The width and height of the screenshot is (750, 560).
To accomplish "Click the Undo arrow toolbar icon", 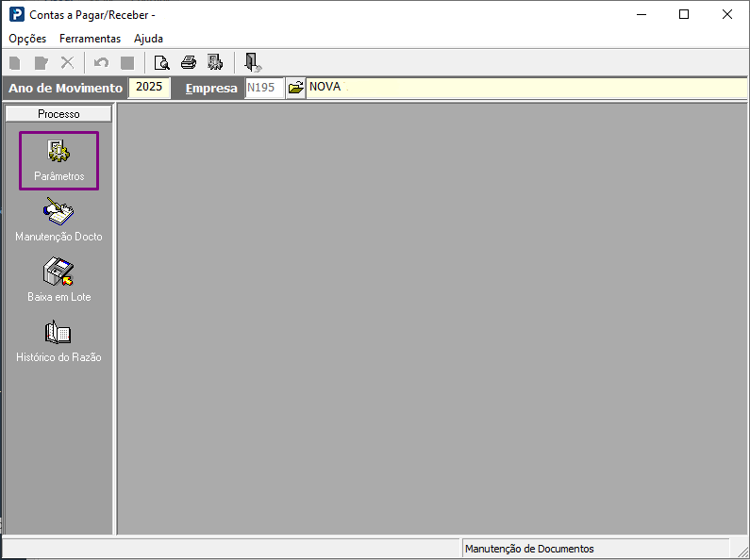I will 101,62.
